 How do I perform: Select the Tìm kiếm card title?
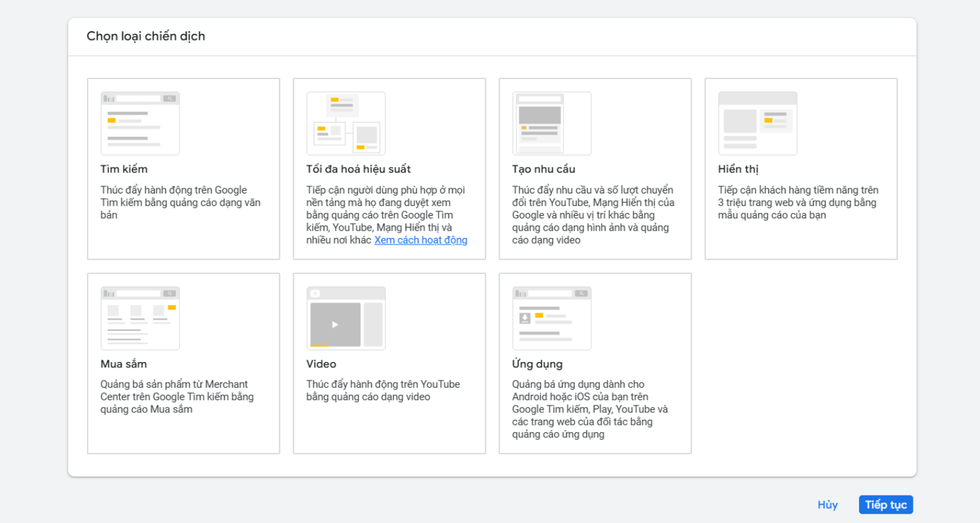(x=124, y=169)
